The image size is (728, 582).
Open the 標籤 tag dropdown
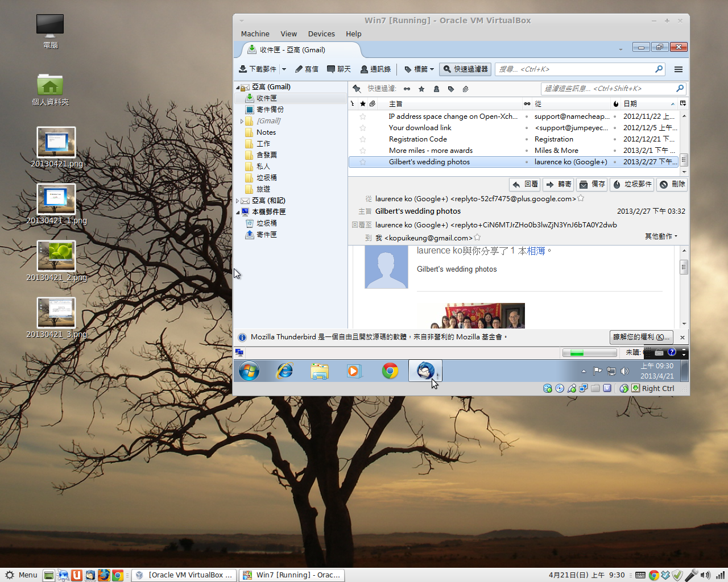pos(419,69)
